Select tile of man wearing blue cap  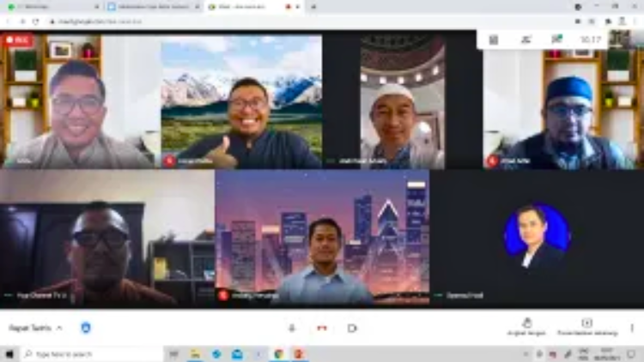point(563,102)
